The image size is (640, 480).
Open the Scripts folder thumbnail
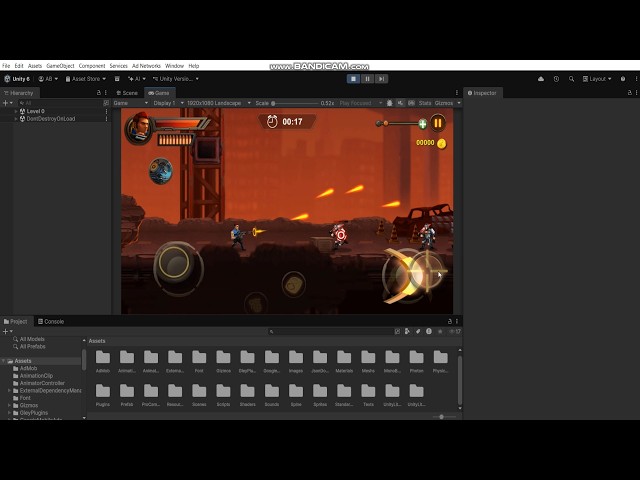pyautogui.click(x=223, y=395)
